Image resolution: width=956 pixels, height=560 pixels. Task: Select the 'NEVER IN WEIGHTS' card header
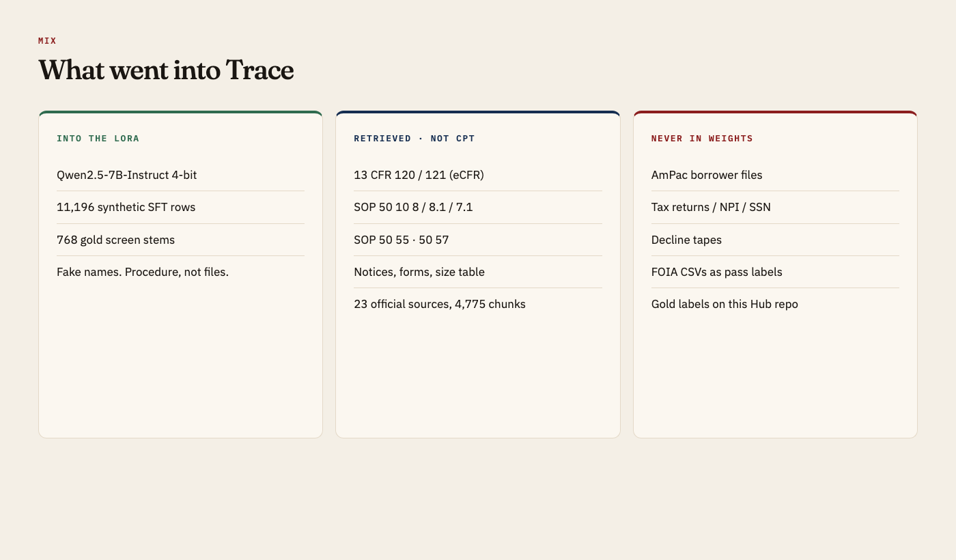coord(702,139)
